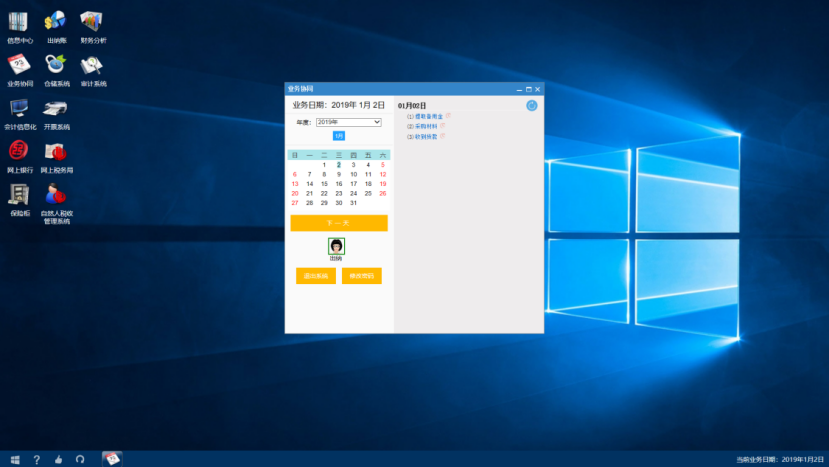Click the 01月02日 date heading
Viewport: 829px width, 467px height.
tap(412, 106)
